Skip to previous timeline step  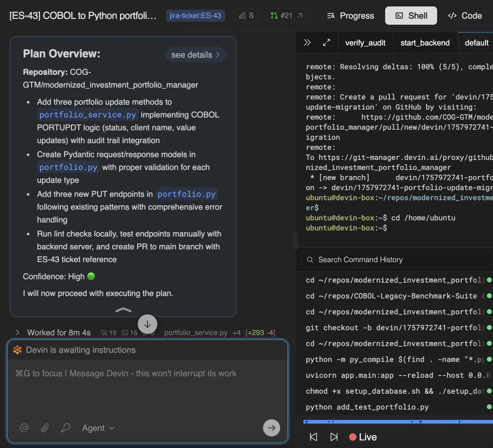click(x=313, y=437)
